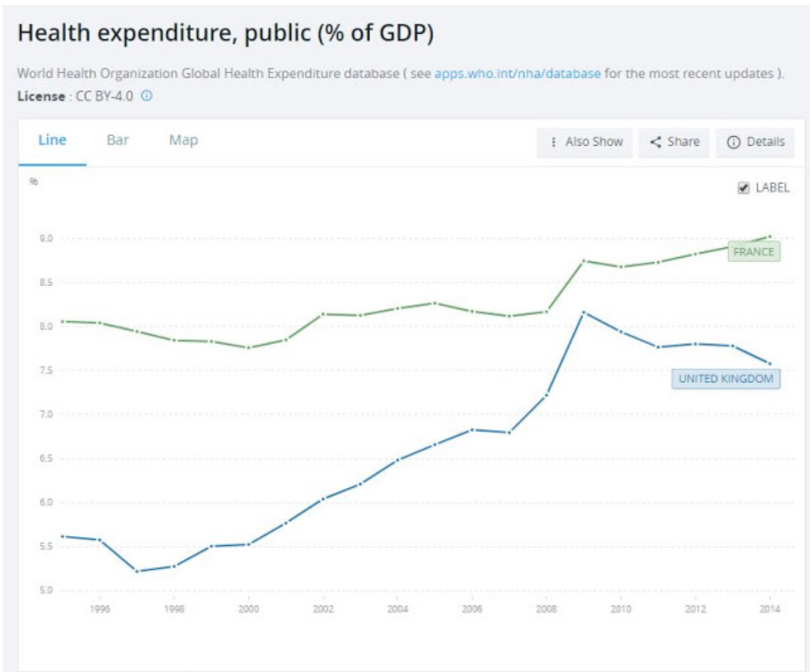Open the apps.who.int/nha/database link
Screen dimensions: 811x672
517,73
